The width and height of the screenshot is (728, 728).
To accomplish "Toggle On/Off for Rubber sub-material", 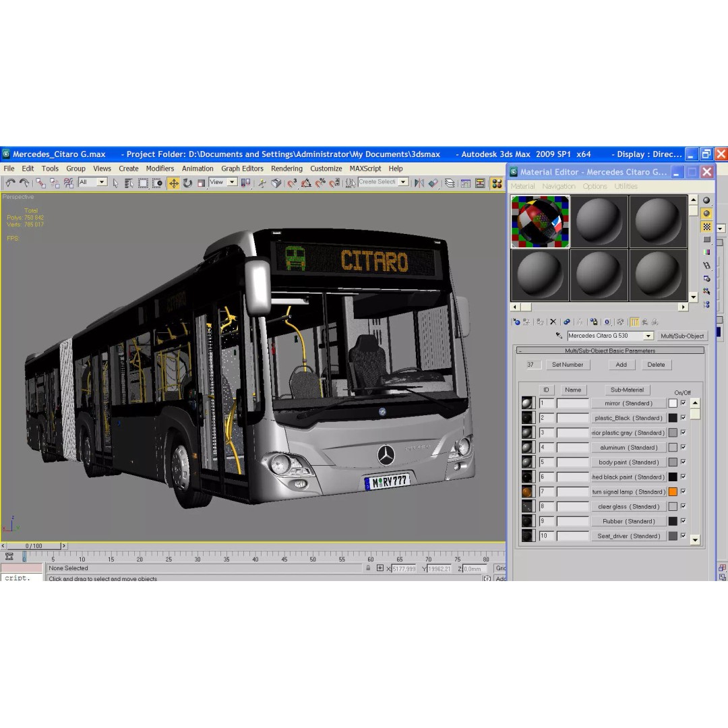I will point(683,521).
